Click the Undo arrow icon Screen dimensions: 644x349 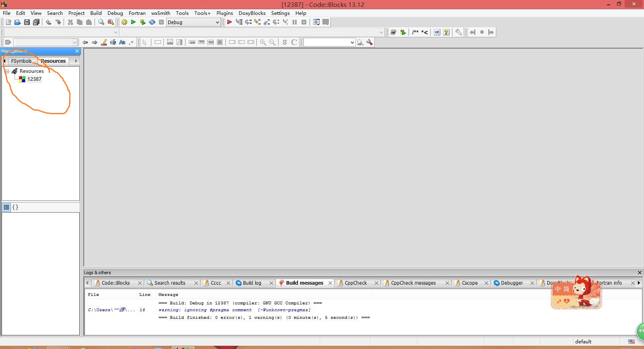49,22
